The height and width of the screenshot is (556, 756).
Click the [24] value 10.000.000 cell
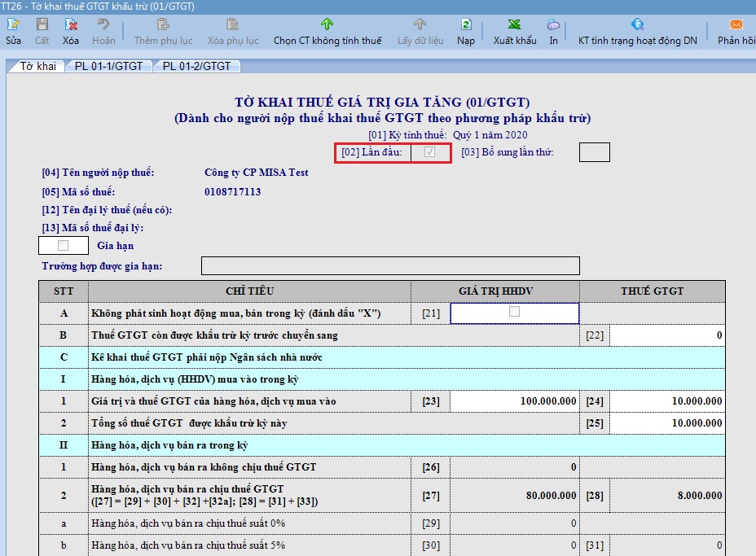pyautogui.click(x=667, y=401)
